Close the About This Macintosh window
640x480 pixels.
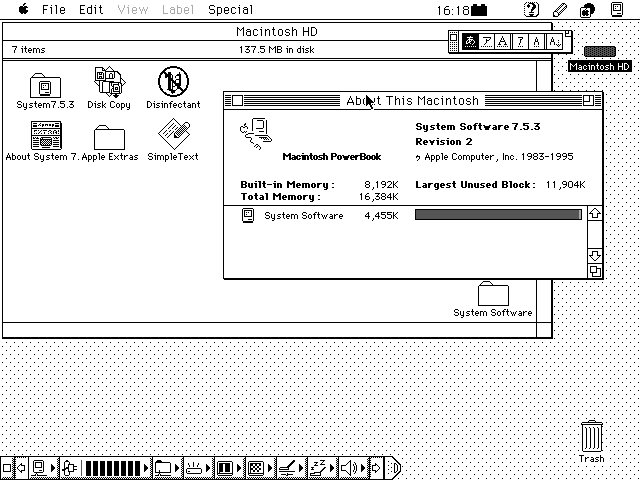(x=237, y=100)
